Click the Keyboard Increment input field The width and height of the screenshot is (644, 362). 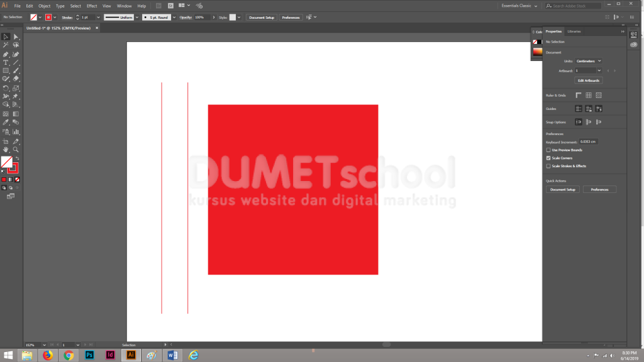click(589, 141)
